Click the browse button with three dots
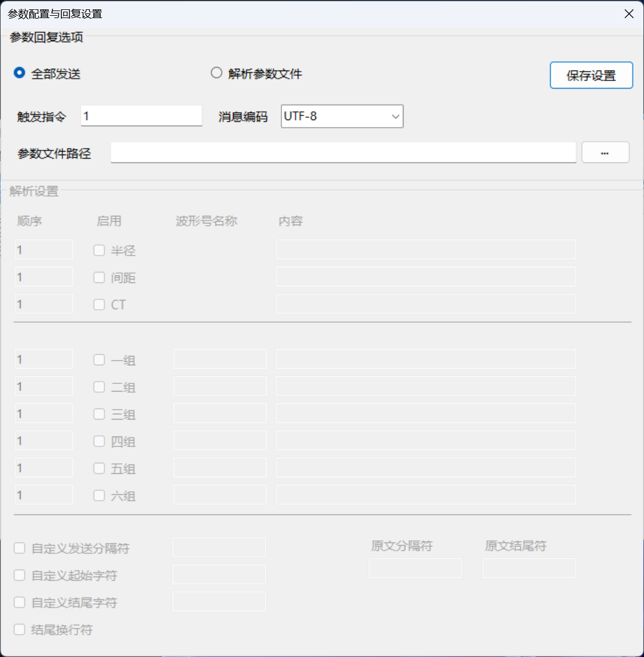Viewport: 644px width, 657px height. pos(605,152)
